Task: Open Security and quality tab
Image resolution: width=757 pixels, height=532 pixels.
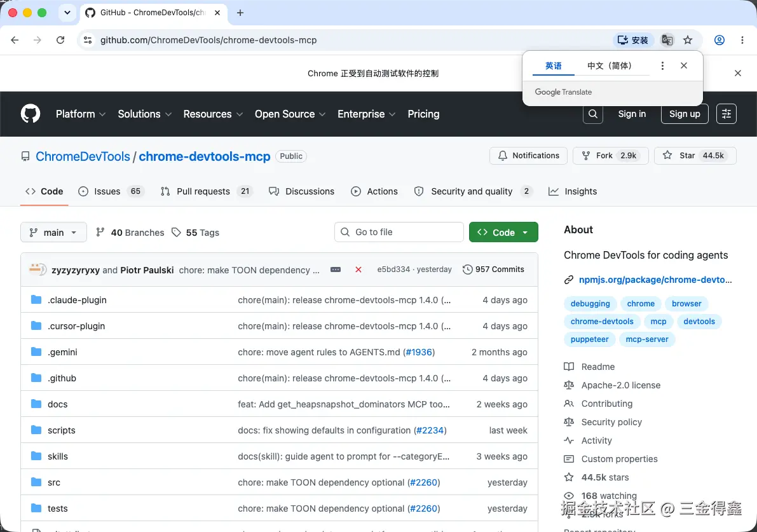Action: point(474,192)
